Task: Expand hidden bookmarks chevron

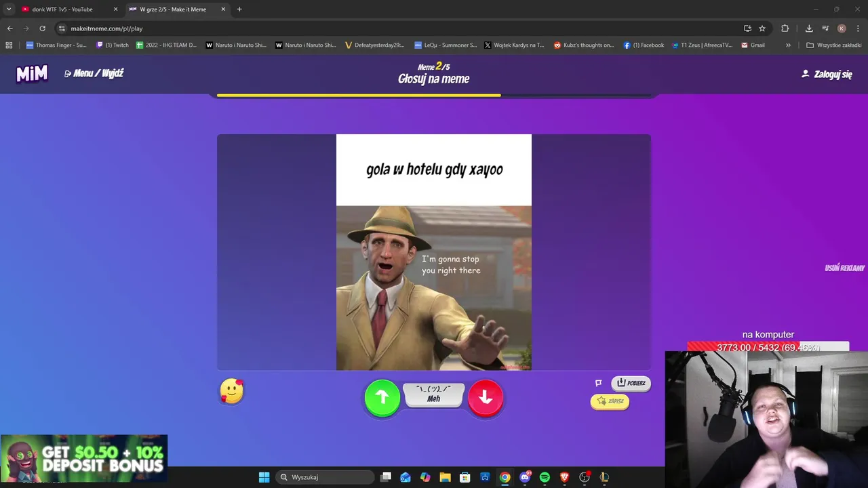Action: pos(788,45)
